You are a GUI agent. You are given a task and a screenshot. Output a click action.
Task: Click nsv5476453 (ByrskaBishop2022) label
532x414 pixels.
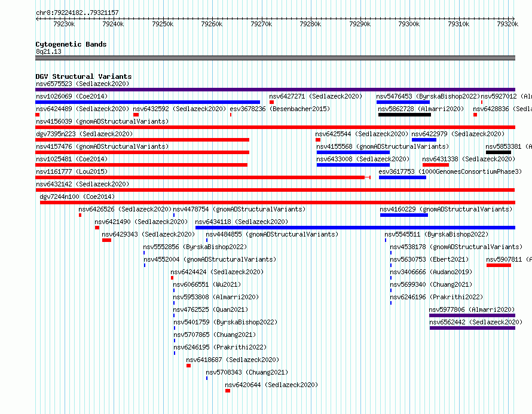(x=428, y=96)
